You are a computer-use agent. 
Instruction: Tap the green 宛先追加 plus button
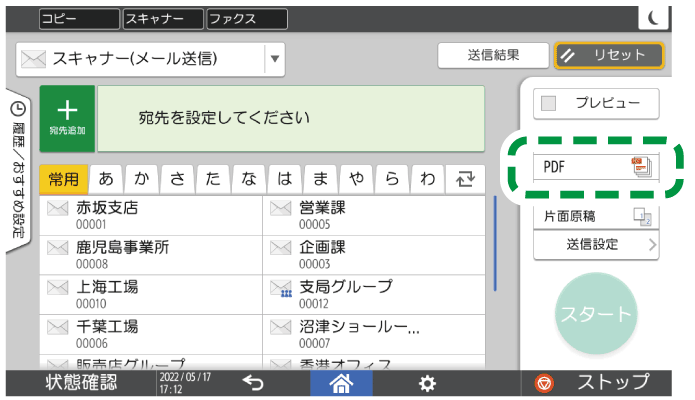point(67,118)
